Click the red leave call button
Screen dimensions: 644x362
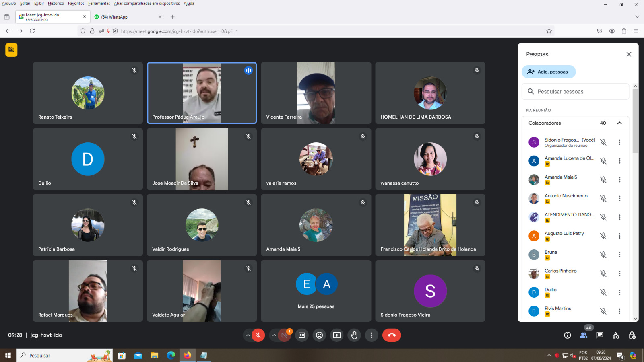coord(392,335)
